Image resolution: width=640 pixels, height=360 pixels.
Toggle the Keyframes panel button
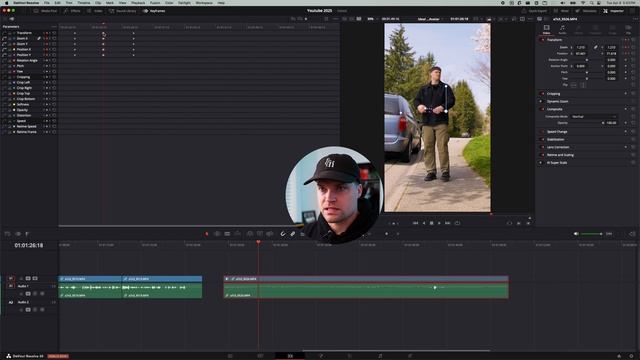coord(154,11)
